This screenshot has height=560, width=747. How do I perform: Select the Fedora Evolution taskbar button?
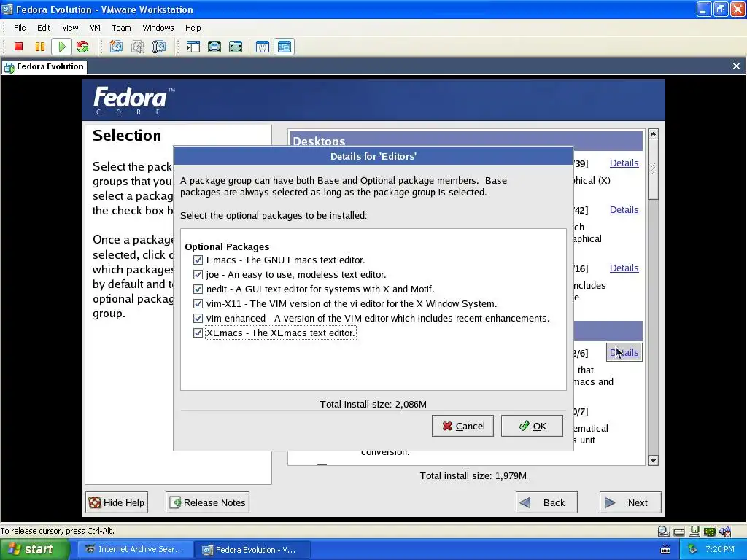[253, 550]
